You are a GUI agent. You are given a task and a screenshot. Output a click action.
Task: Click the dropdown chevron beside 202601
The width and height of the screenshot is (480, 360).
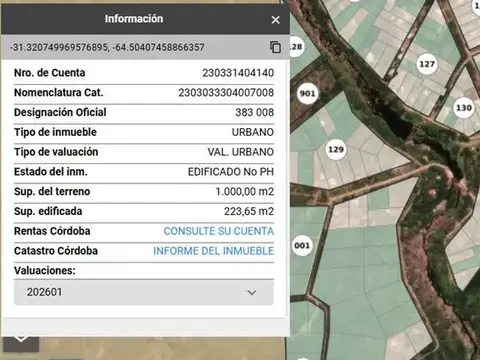(252, 293)
